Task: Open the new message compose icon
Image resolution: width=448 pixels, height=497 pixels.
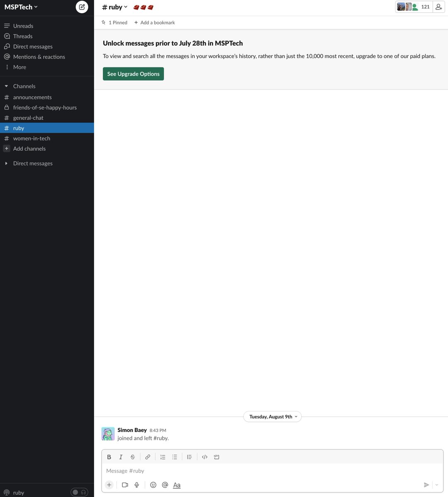Action: click(x=82, y=7)
